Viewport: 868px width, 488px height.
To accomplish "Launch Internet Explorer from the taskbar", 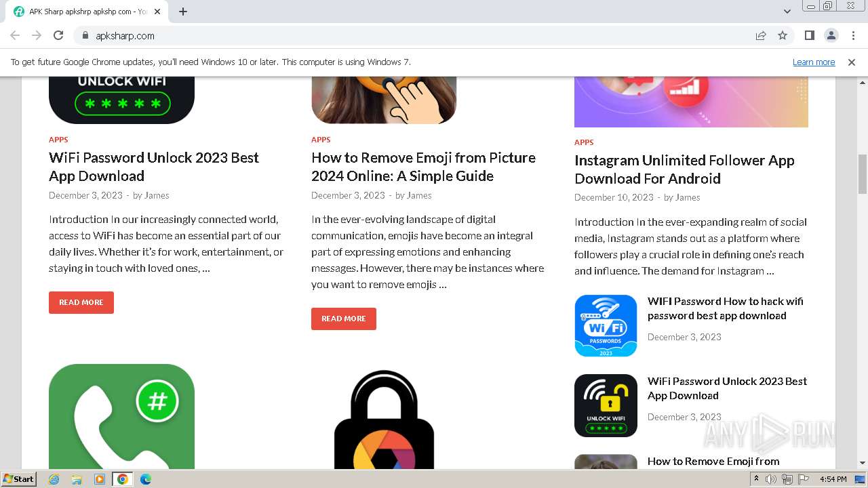I will [54, 479].
